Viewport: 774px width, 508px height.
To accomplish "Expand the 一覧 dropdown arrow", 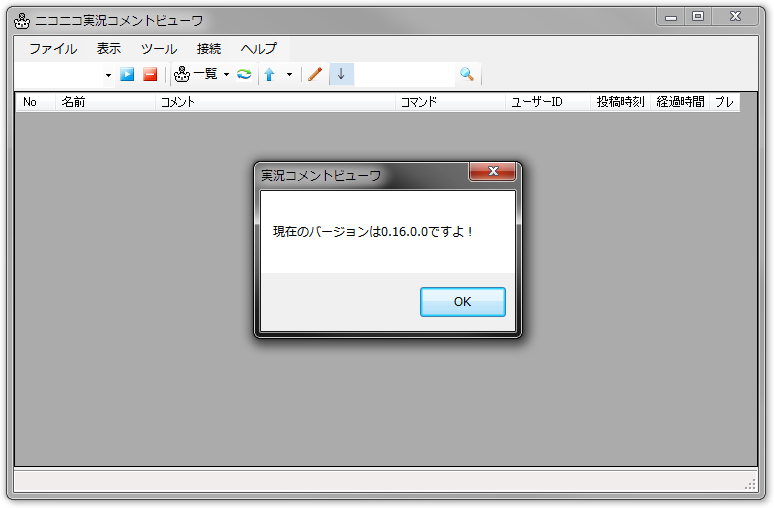I will [227, 75].
